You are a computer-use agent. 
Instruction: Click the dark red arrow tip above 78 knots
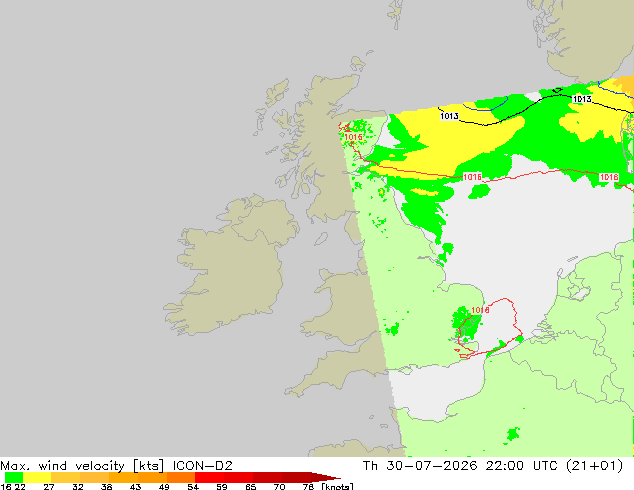point(326,477)
